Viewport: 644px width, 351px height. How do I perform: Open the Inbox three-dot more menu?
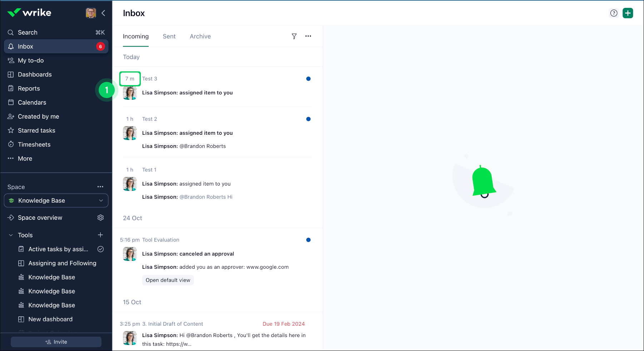click(308, 36)
